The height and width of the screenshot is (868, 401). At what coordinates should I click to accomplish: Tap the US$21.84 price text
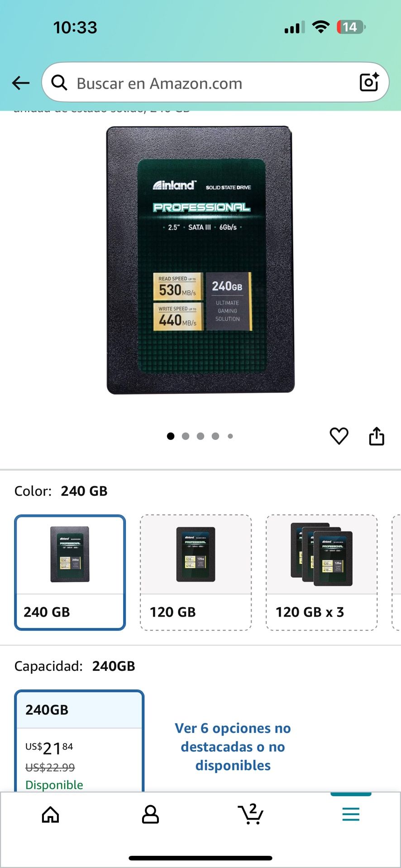pos(49,748)
